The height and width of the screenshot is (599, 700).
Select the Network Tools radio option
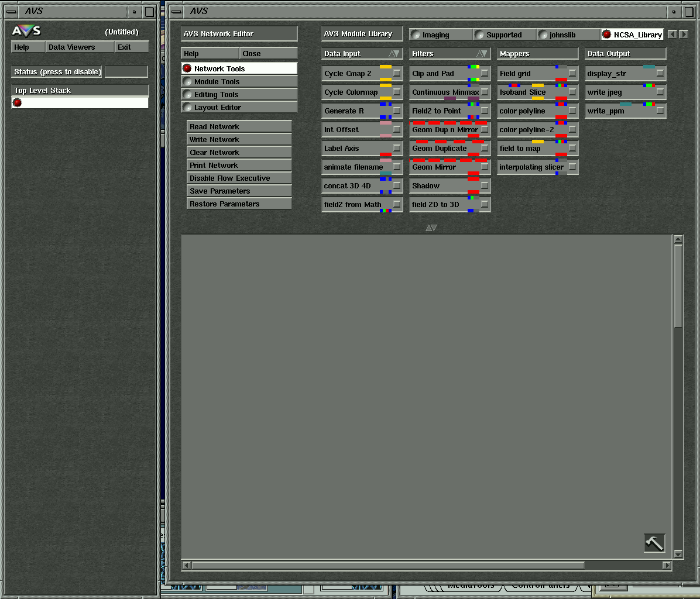coord(239,68)
